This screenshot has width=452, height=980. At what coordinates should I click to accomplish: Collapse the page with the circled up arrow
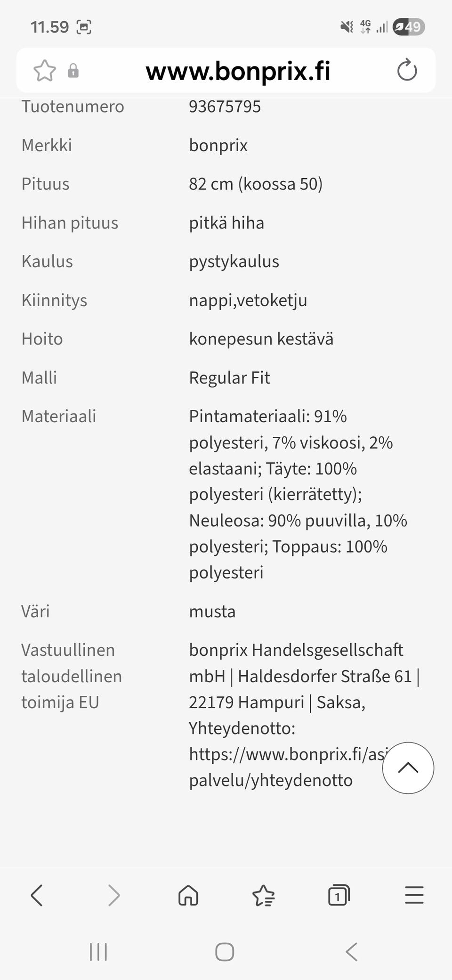tap(408, 768)
